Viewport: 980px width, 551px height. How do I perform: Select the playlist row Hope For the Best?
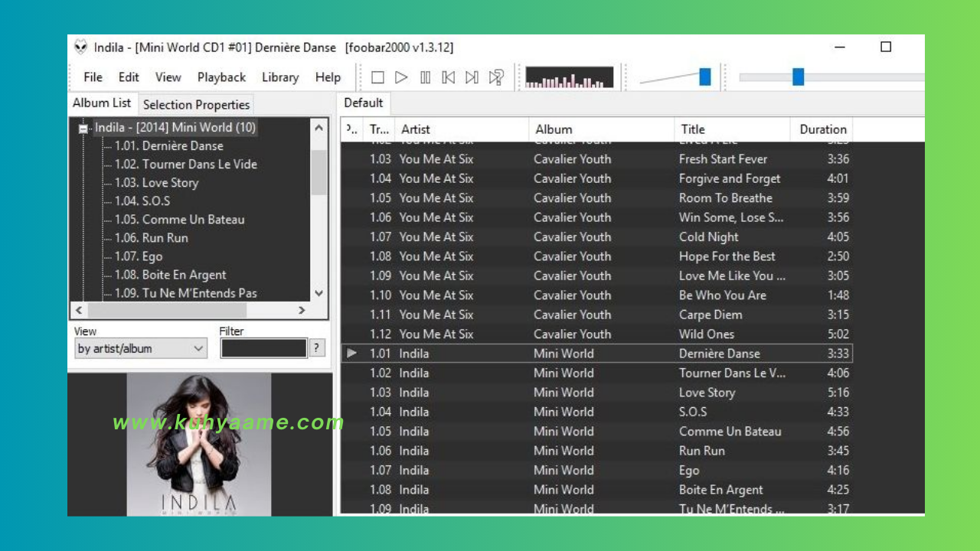click(596, 256)
